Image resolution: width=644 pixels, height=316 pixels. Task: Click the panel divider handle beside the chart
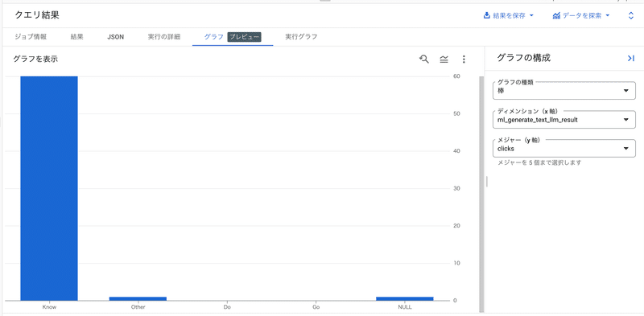pos(487,182)
